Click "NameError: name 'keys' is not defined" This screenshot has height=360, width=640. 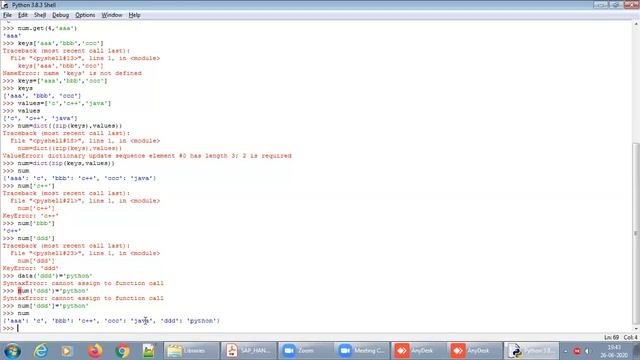[x=72, y=73]
